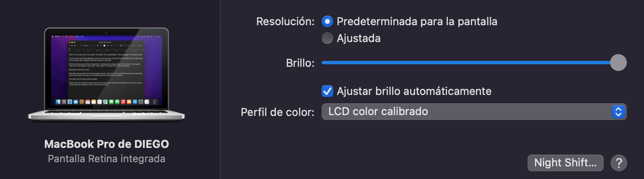
Task: Click the Trash icon in the preview dock
Action: pyautogui.click(x=154, y=102)
